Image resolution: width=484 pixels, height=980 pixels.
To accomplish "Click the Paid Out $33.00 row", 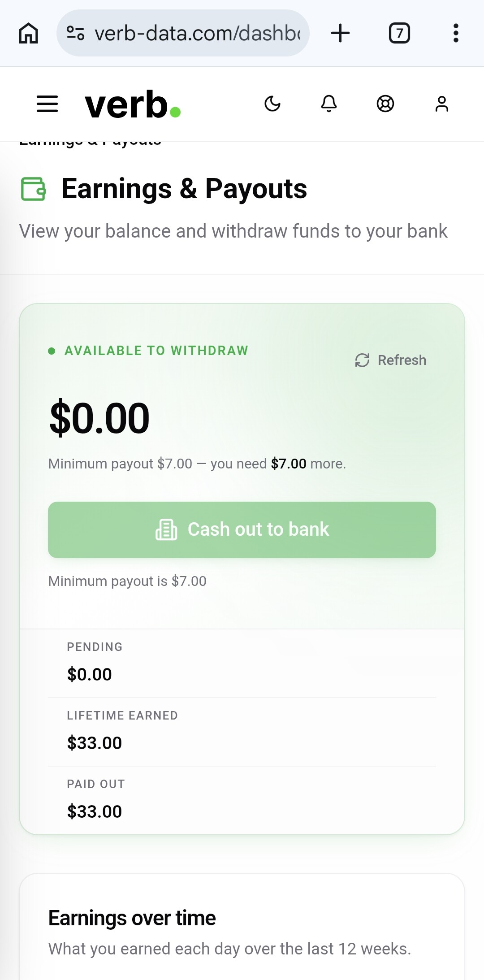I will click(x=242, y=800).
